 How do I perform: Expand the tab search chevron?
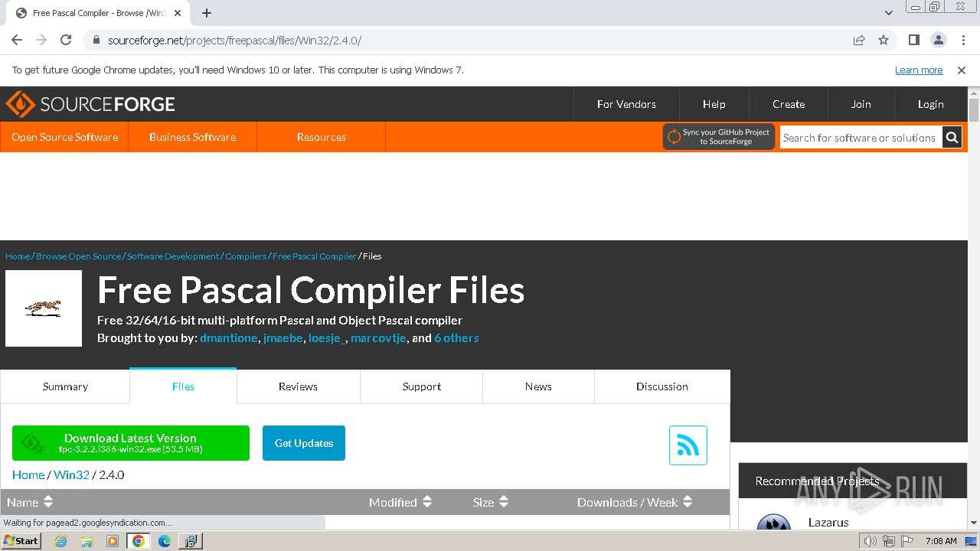pyautogui.click(x=889, y=13)
